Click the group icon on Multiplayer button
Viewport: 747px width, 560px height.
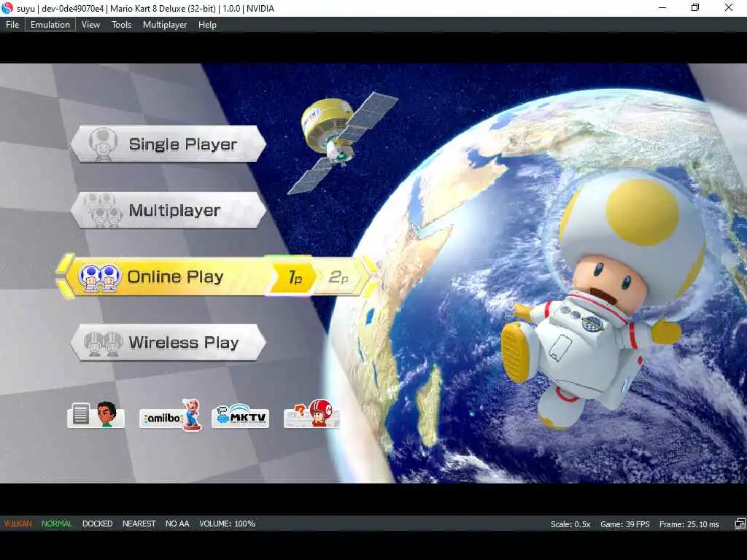(102, 210)
